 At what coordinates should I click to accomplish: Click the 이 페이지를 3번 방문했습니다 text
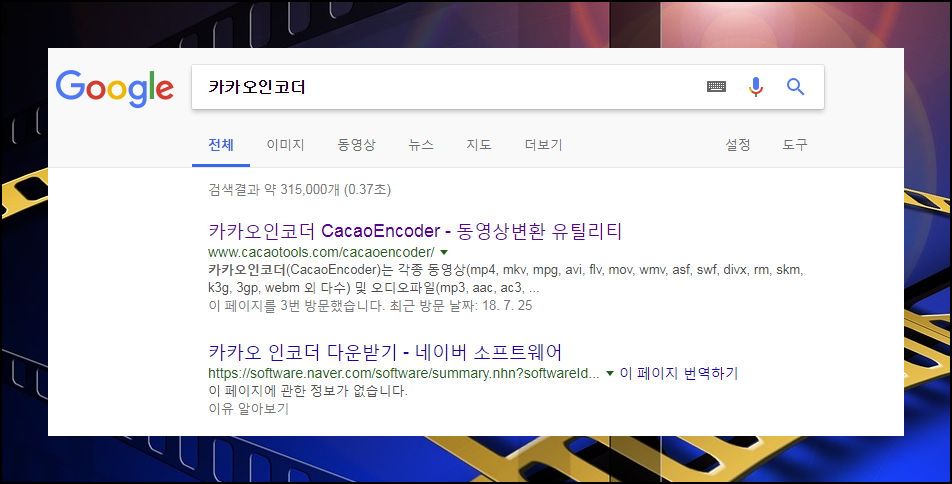click(370, 305)
